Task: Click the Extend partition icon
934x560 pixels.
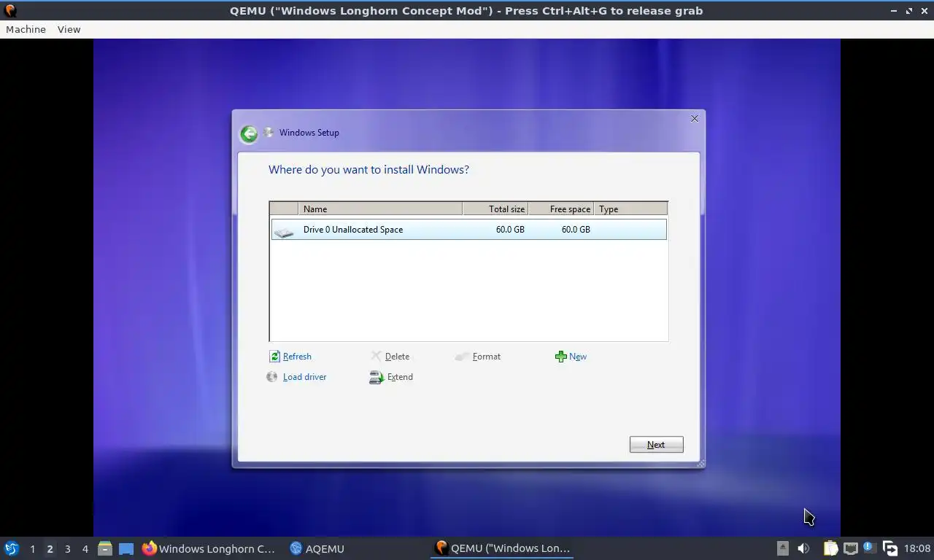Action: (377, 378)
